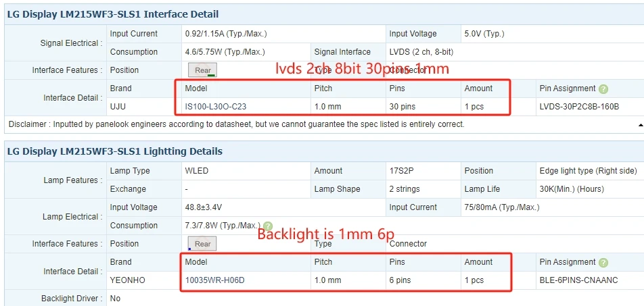Select input voltage value 5.0V (Typ.)
The width and height of the screenshot is (644, 306).
tap(484, 34)
